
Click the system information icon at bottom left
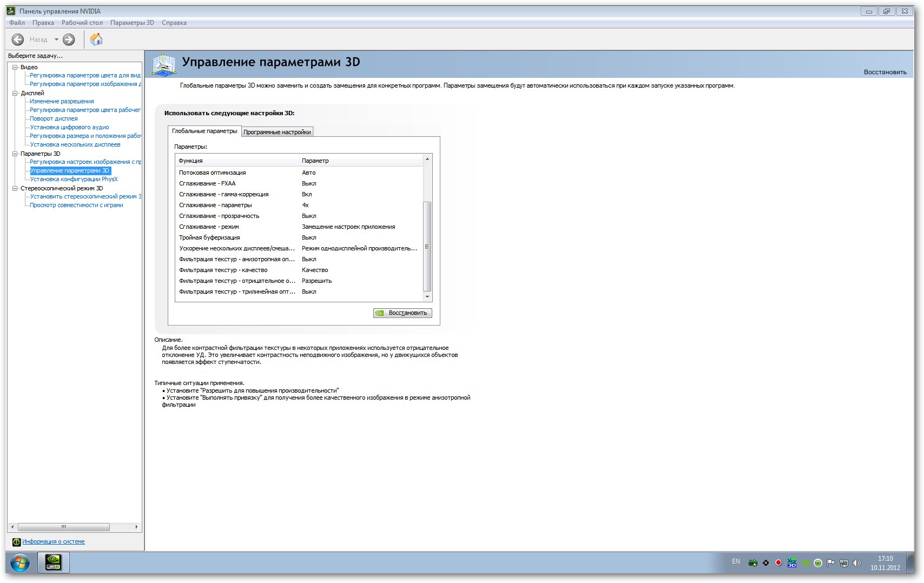click(x=16, y=542)
